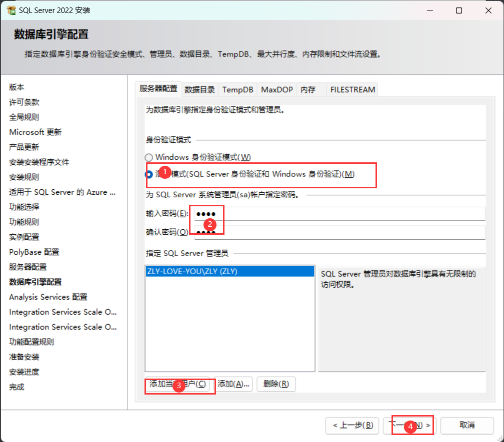
Task: Open the TempDB tab
Action: 237,89
